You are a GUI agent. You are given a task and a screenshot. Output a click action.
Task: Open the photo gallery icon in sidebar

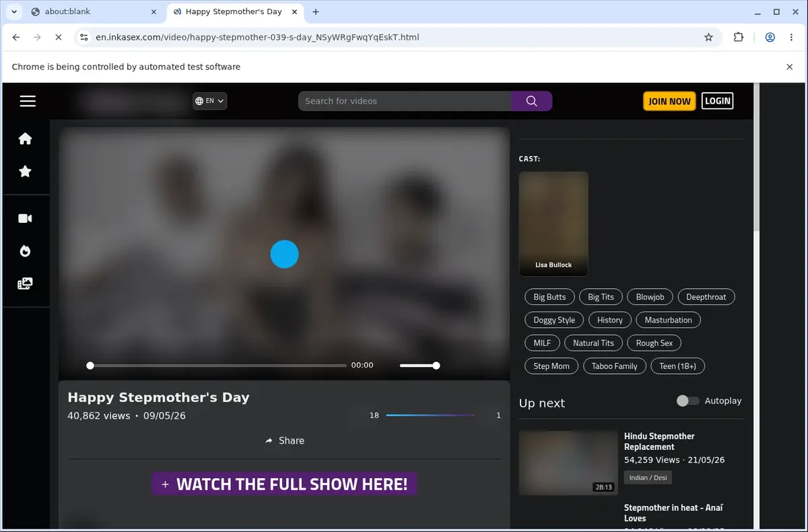click(25, 284)
